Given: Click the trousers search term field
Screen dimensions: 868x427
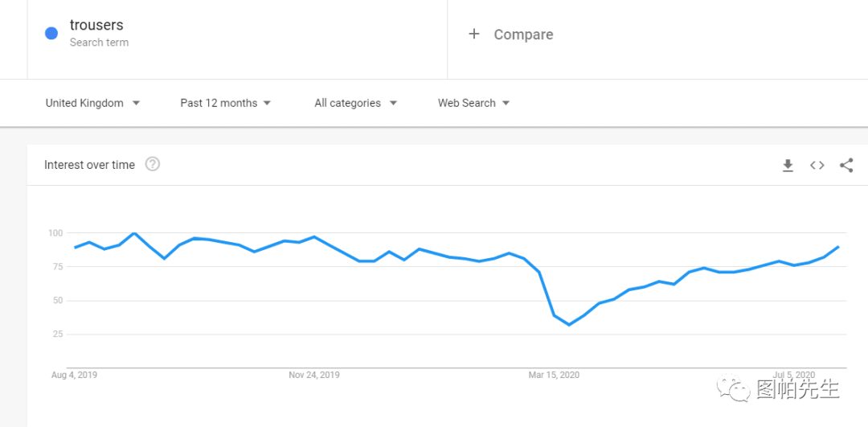Looking at the screenshot, I should pyautogui.click(x=237, y=35).
